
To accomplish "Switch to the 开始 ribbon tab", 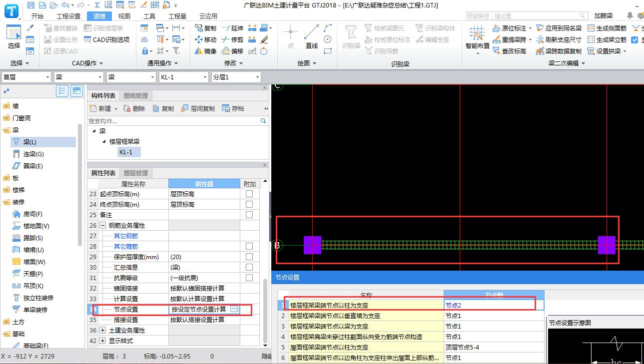I will (x=37, y=16).
